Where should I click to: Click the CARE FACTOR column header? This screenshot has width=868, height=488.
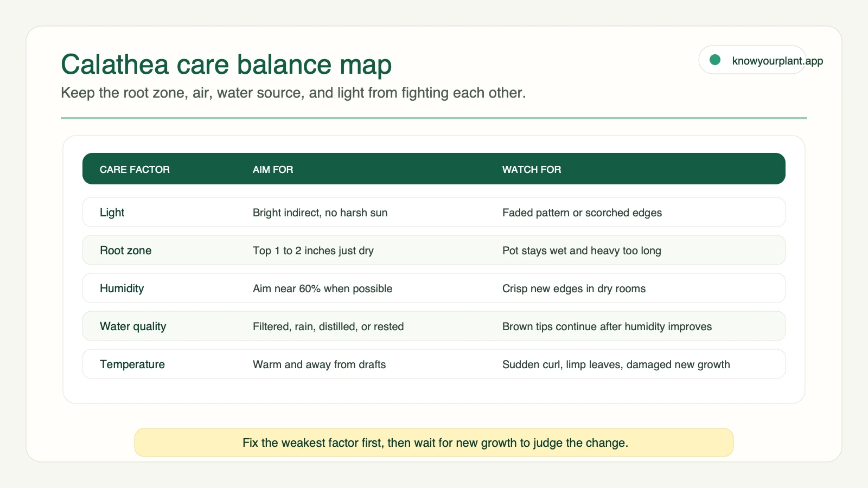pyautogui.click(x=135, y=170)
